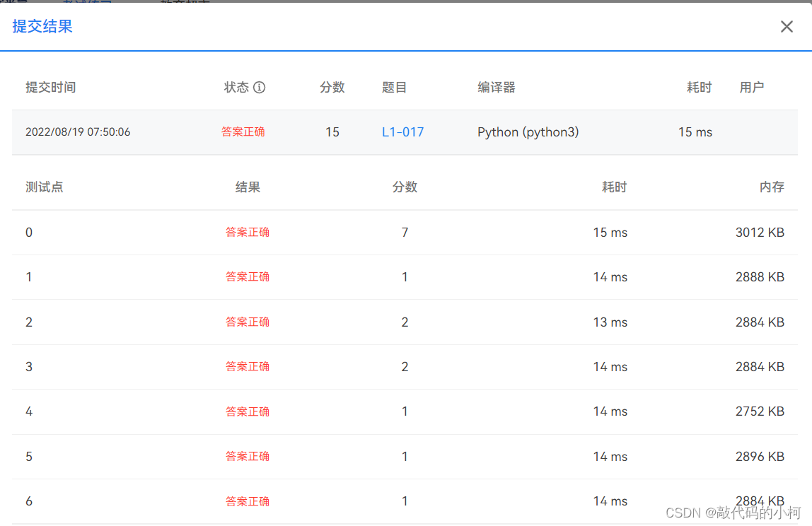Click the 提交时间 column header
This screenshot has height=526, width=812.
click(51, 87)
